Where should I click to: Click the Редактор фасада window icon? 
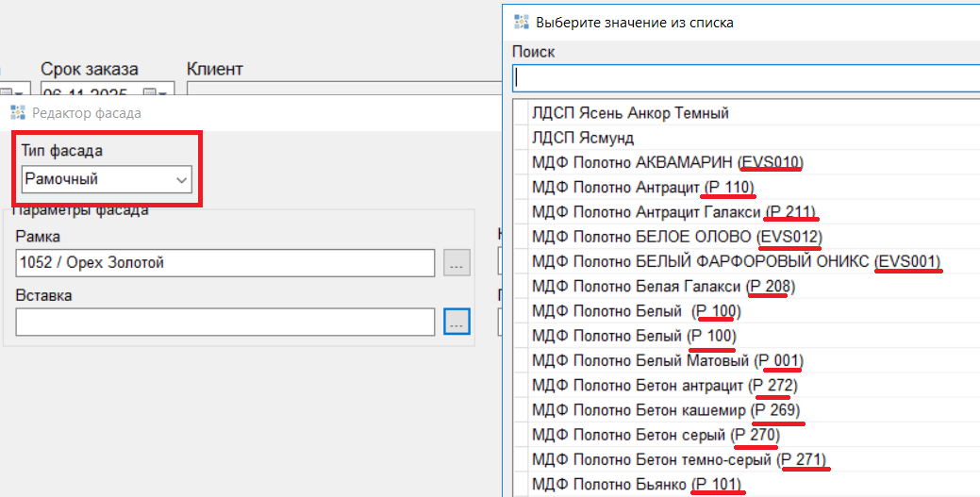click(18, 113)
